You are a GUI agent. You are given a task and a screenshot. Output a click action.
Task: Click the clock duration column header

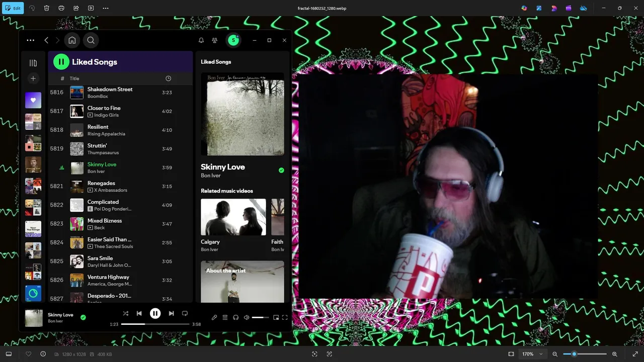[x=168, y=78]
